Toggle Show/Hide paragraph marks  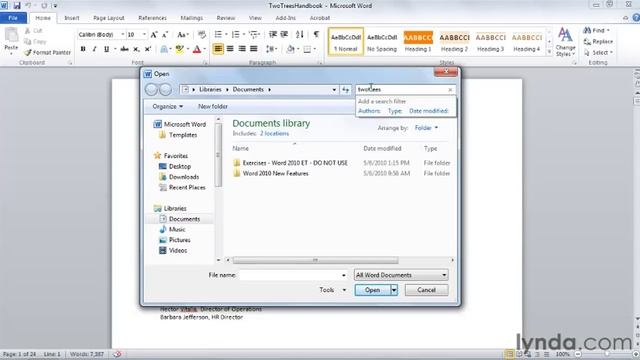[316, 35]
